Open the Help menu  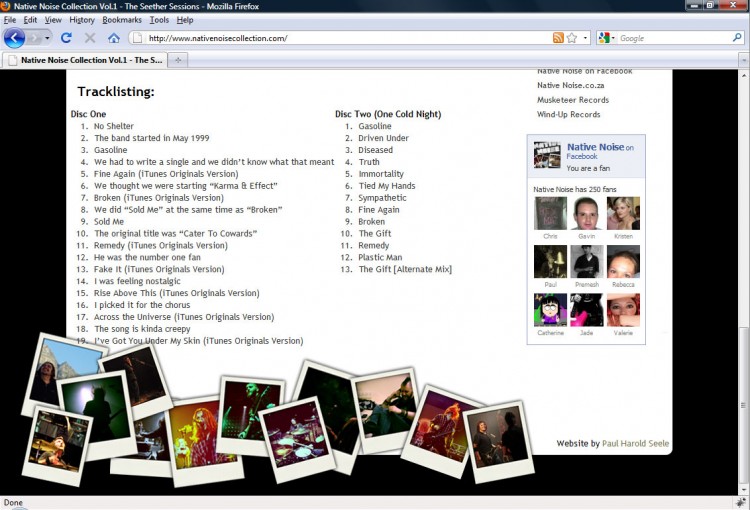coord(185,20)
